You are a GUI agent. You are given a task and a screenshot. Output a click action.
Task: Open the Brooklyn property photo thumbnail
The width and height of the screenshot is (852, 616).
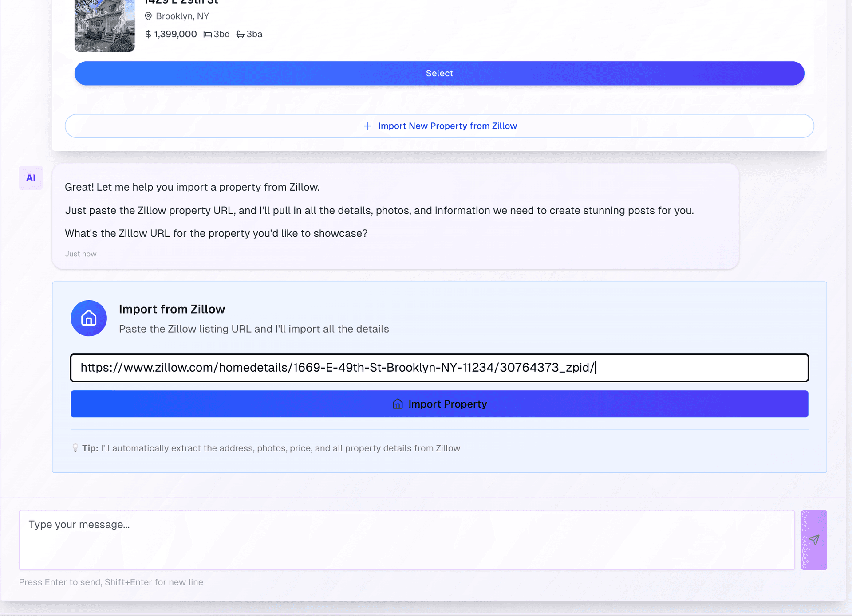[x=104, y=25]
